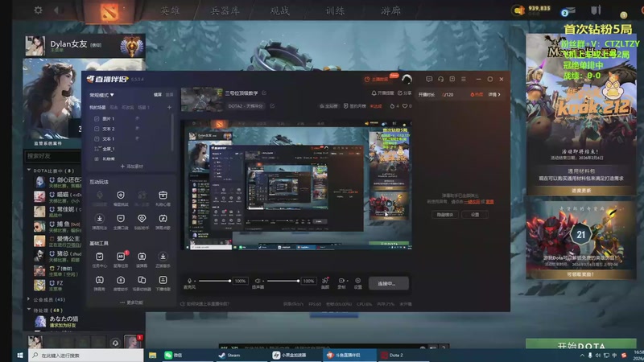Open Steam in Windows taskbar
The height and width of the screenshot is (362, 644).
click(x=230, y=355)
